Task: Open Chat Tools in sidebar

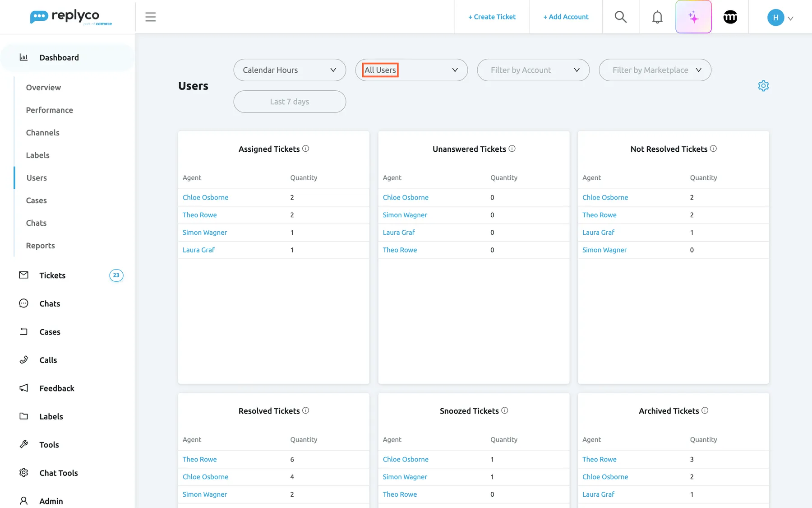Action: [x=59, y=473]
